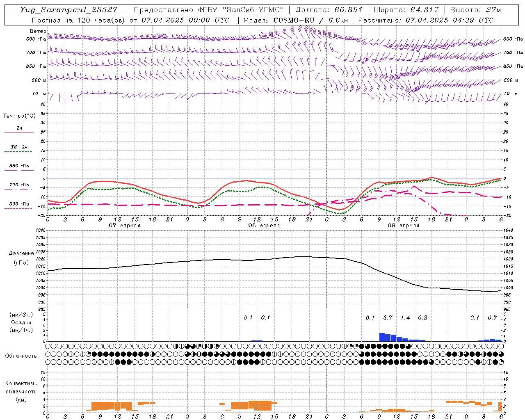Click the Td 2м legend entry
The width and height of the screenshot is (525, 420).
point(19,147)
